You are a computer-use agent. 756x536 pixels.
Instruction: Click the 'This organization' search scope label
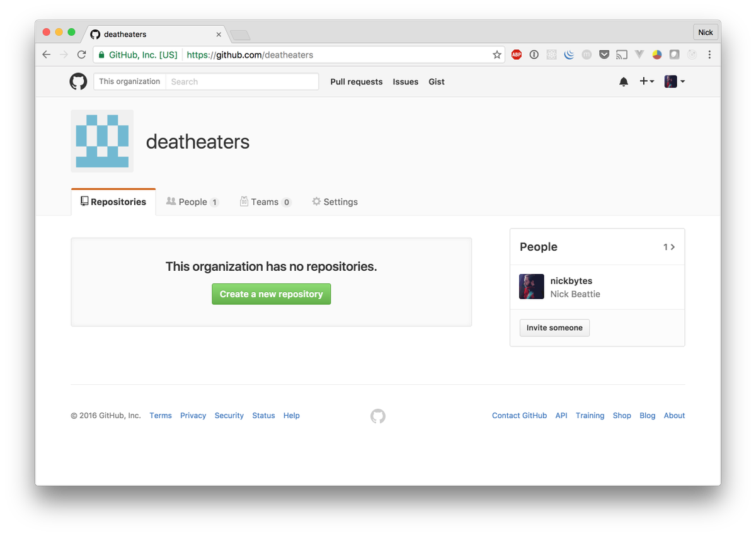point(130,81)
